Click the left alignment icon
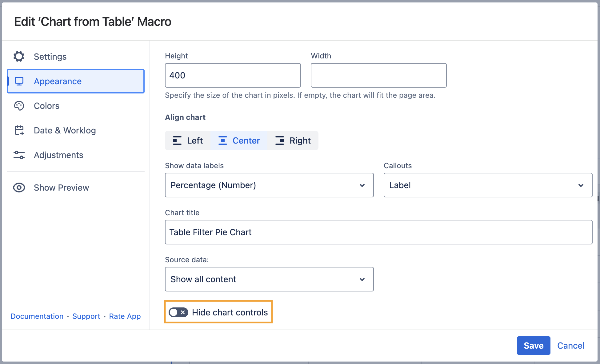The height and width of the screenshot is (364, 600). 177,140
